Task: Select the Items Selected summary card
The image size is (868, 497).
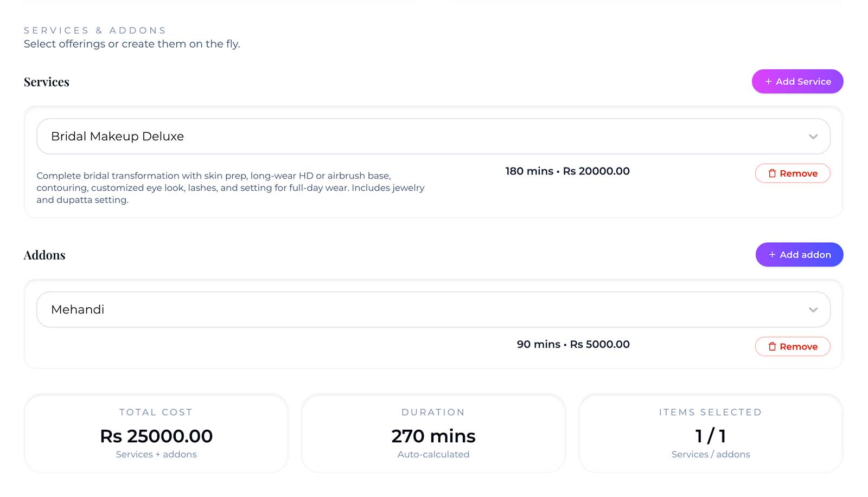Action: [710, 434]
